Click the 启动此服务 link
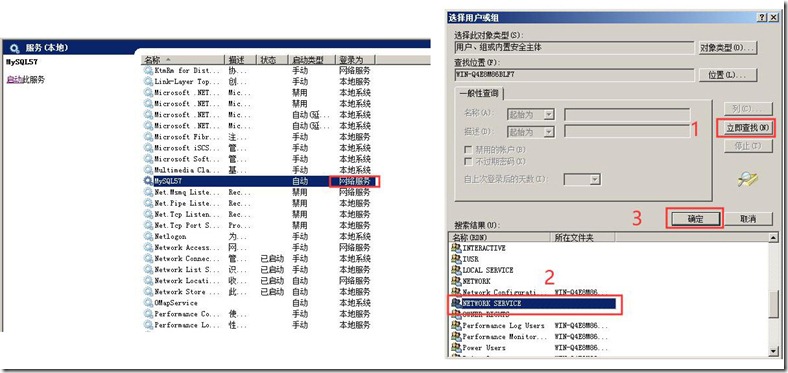Image resolution: width=788 pixels, height=373 pixels. click(x=25, y=79)
